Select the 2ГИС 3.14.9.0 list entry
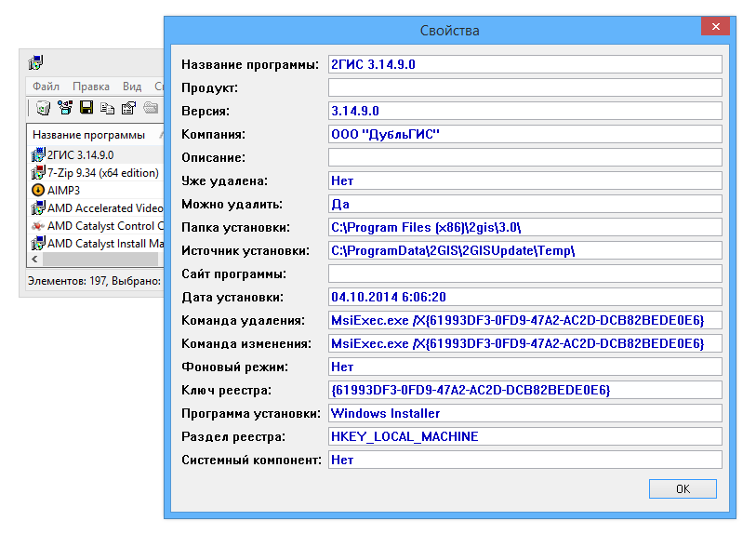The height and width of the screenshot is (534, 756). tap(81, 154)
